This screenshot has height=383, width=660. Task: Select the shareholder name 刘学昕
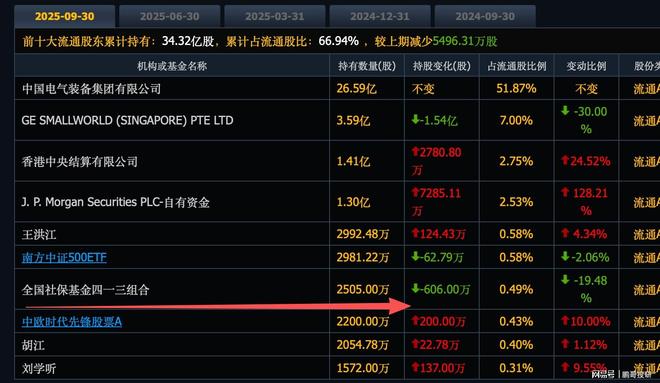[x=39, y=368]
